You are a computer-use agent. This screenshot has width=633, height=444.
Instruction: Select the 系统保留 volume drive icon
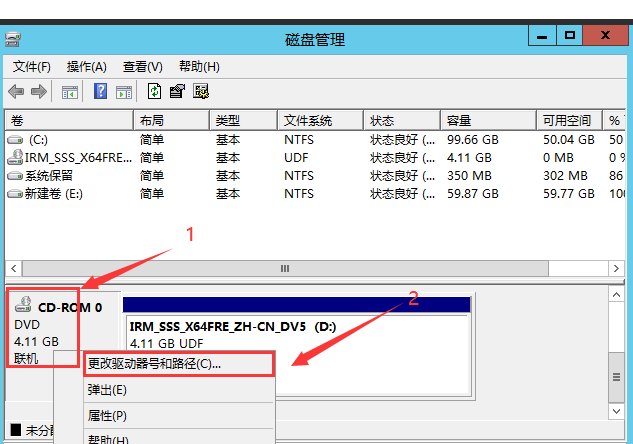pyautogui.click(x=15, y=176)
